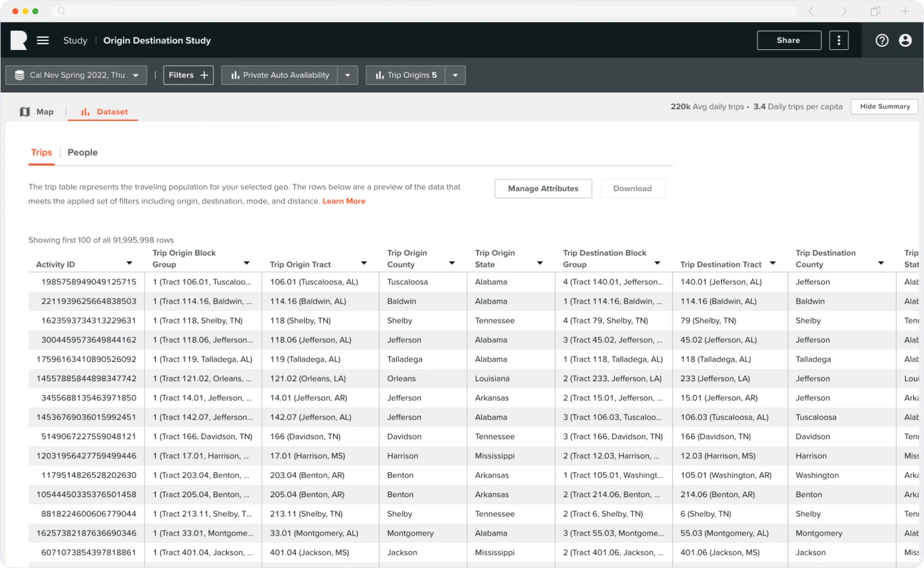Screen dimensions: 924x568
Task: Go back with the browser back arrow
Action: pos(811,11)
